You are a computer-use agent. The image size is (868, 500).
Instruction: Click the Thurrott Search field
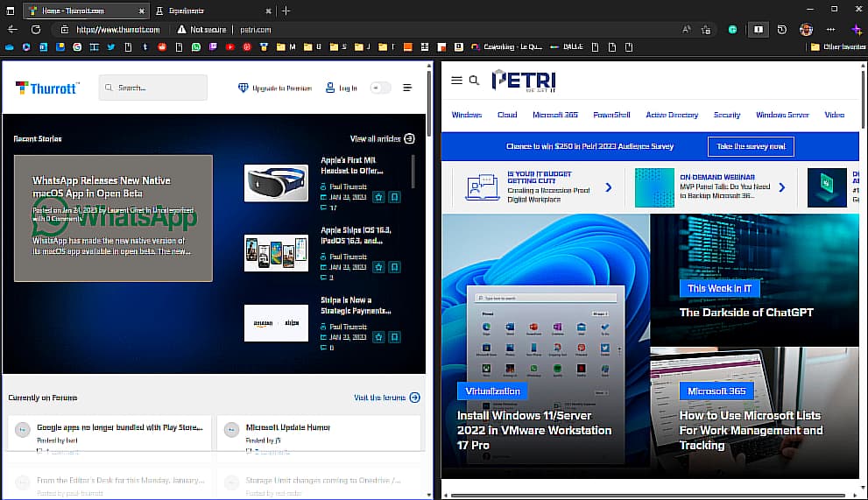(x=152, y=88)
